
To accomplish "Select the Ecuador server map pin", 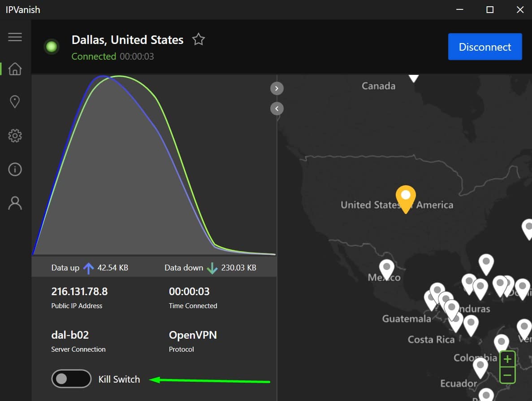I will tap(480, 368).
